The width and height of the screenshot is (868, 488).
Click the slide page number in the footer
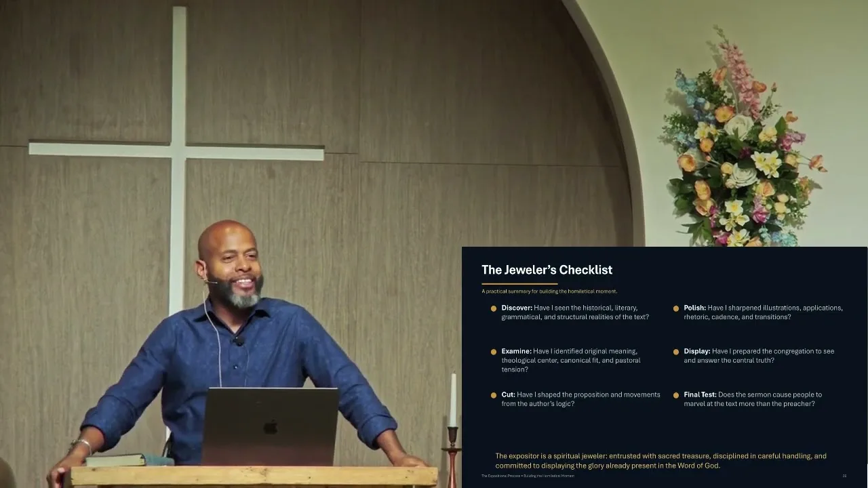(844, 476)
